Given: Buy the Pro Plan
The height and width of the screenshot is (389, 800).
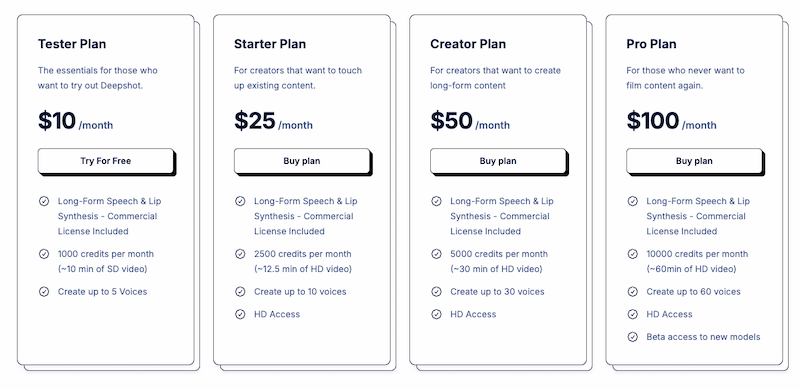Looking at the screenshot, I should tap(694, 161).
